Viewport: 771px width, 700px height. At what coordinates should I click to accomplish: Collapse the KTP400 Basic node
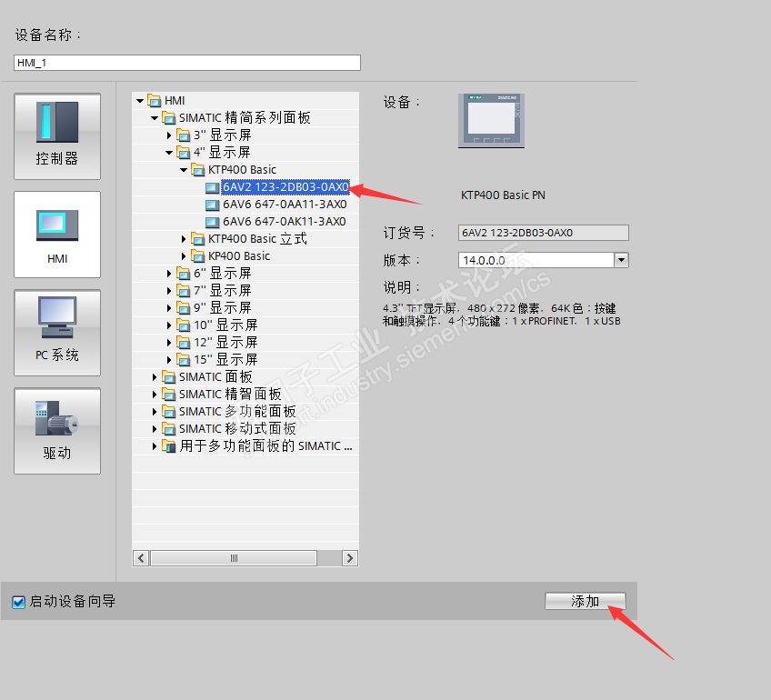point(184,170)
